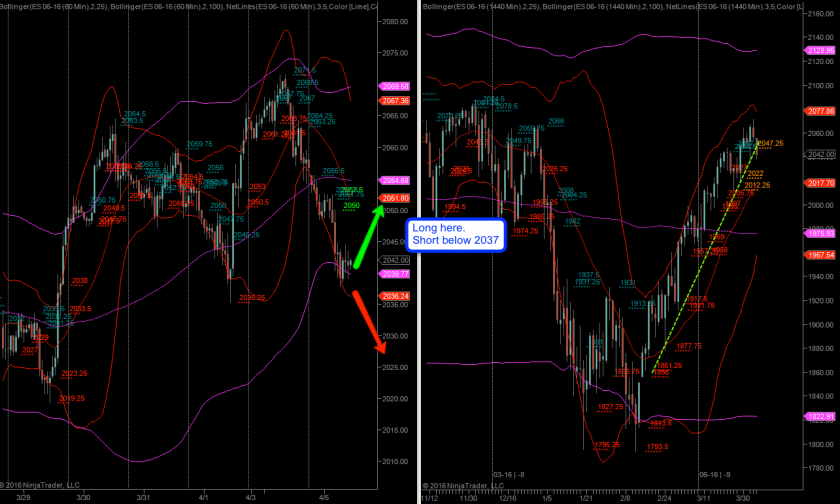Image resolution: width=840 pixels, height=504 pixels.
Task: Select the red 2051.80 price marker
Action: tap(395, 198)
